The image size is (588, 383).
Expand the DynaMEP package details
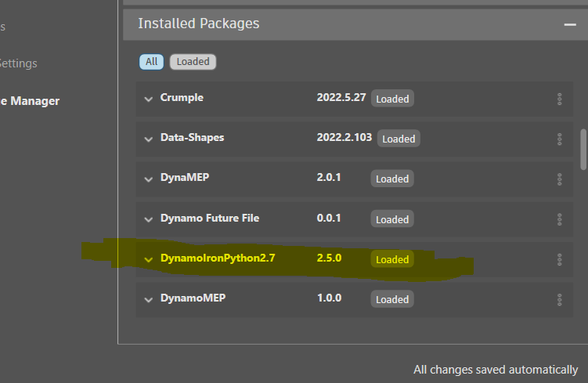coord(149,179)
